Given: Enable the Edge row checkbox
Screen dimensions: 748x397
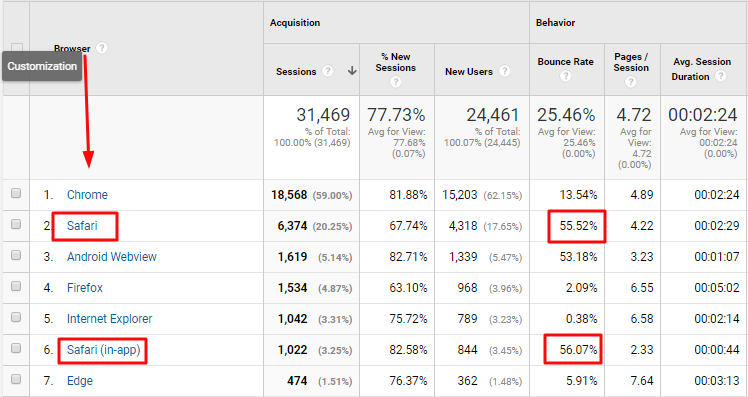Looking at the screenshot, I should [16, 379].
